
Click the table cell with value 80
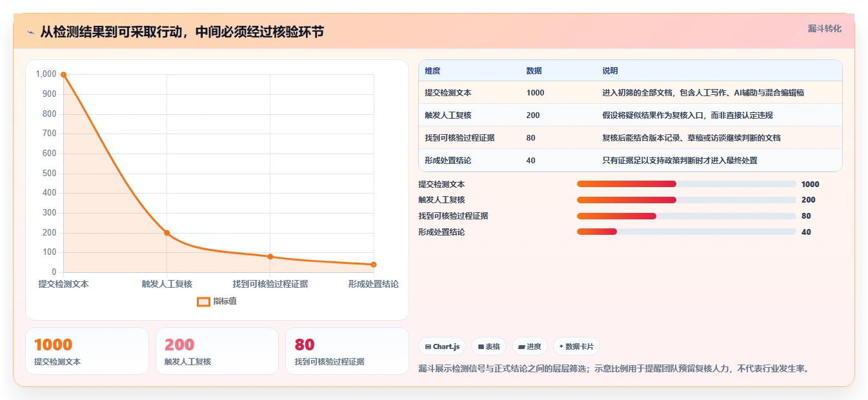(x=531, y=138)
